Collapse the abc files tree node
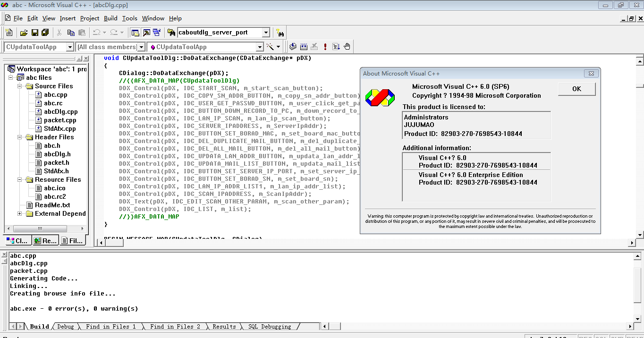This screenshot has height=338, width=644. point(11,77)
